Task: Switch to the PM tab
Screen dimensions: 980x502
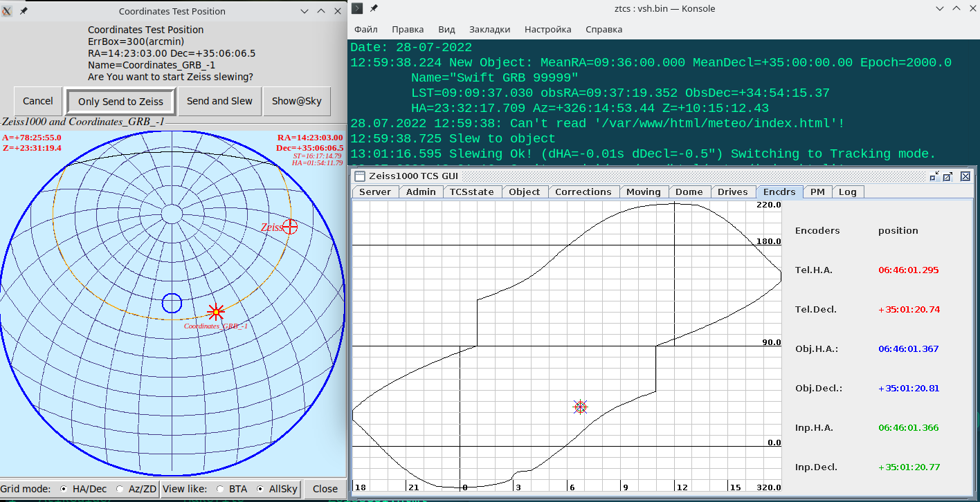Action: [x=817, y=192]
